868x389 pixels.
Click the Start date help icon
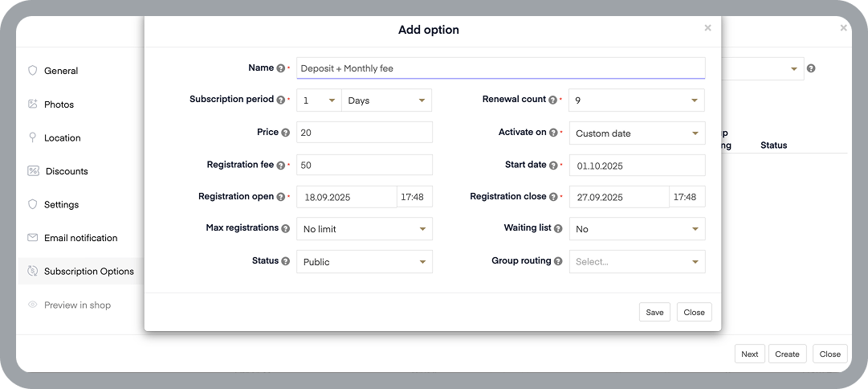pos(553,165)
